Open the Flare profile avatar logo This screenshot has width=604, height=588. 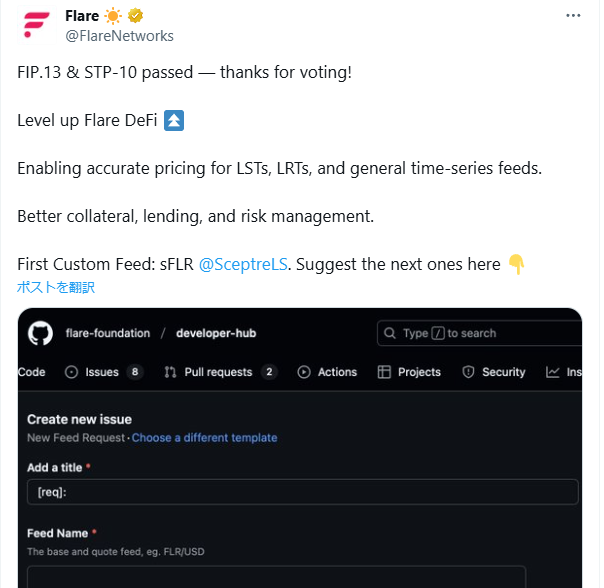[x=37, y=25]
